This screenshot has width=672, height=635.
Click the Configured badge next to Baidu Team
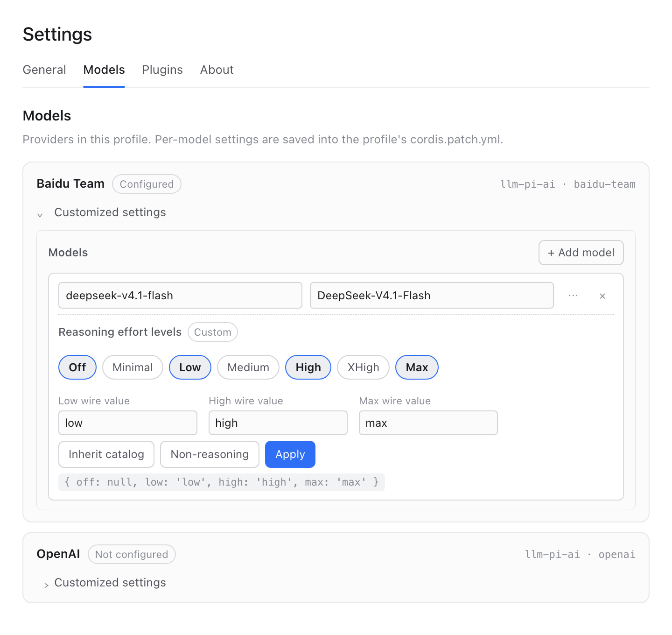coord(147,184)
